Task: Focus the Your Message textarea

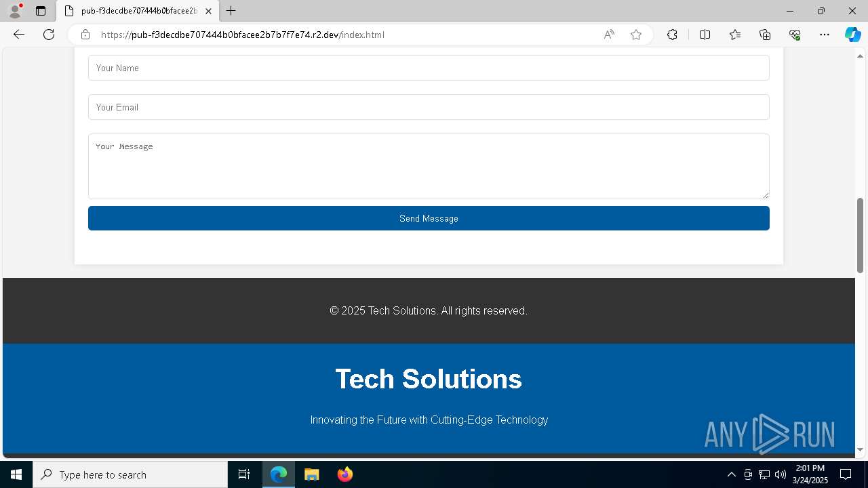Action: 429,166
